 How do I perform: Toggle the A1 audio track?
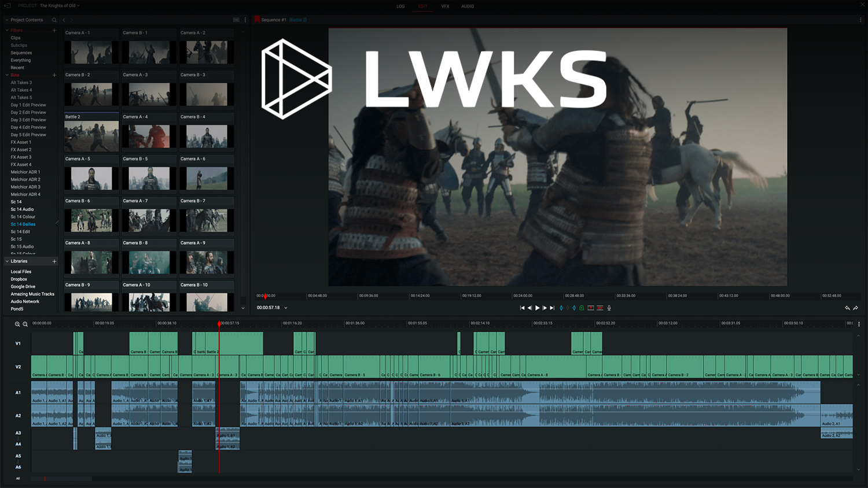coord(18,393)
